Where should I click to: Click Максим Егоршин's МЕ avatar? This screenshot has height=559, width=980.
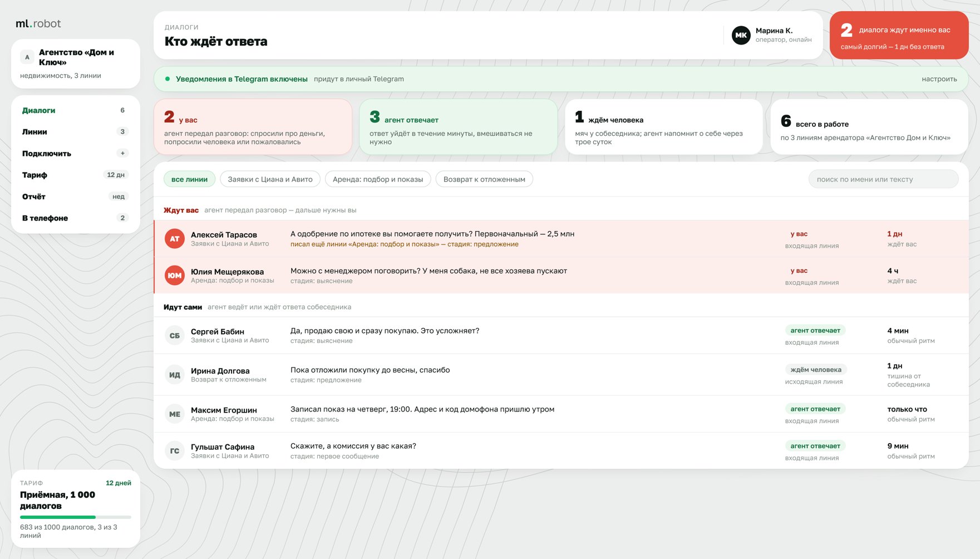coord(175,414)
